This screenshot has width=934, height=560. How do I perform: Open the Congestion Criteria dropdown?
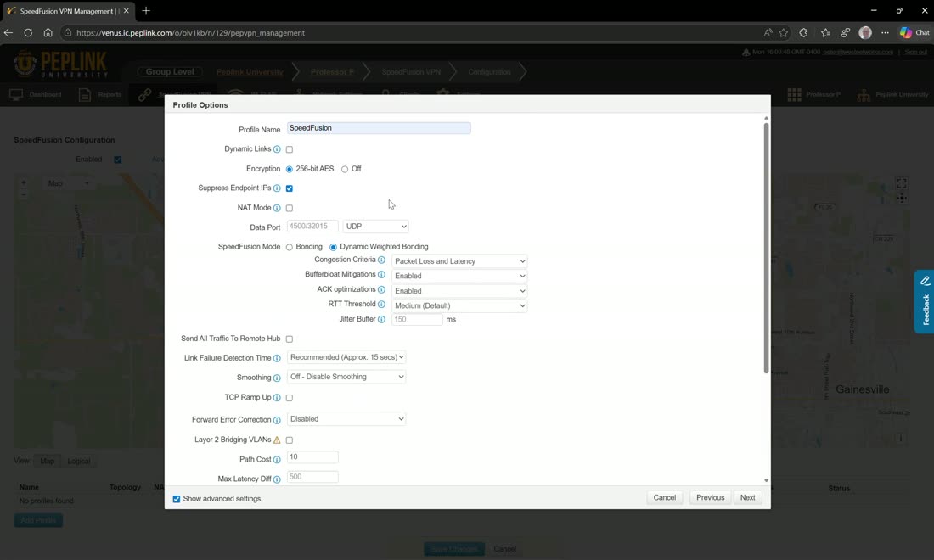click(x=459, y=260)
